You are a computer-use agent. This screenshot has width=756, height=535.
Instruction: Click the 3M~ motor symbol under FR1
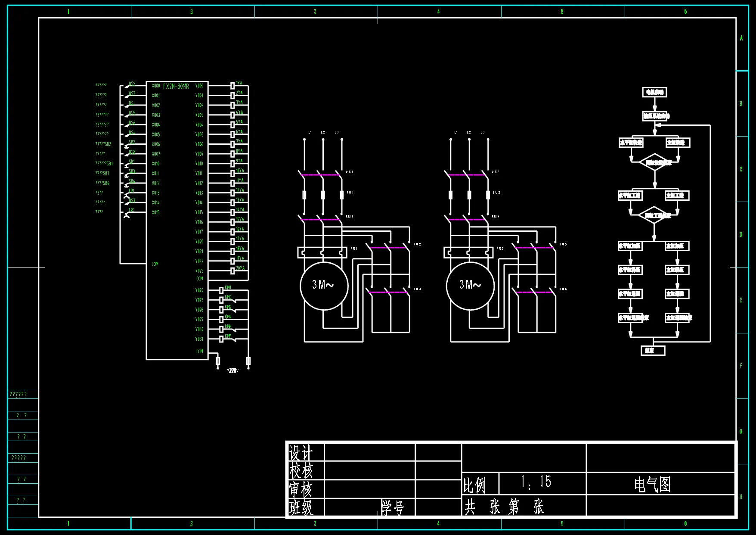click(x=324, y=286)
